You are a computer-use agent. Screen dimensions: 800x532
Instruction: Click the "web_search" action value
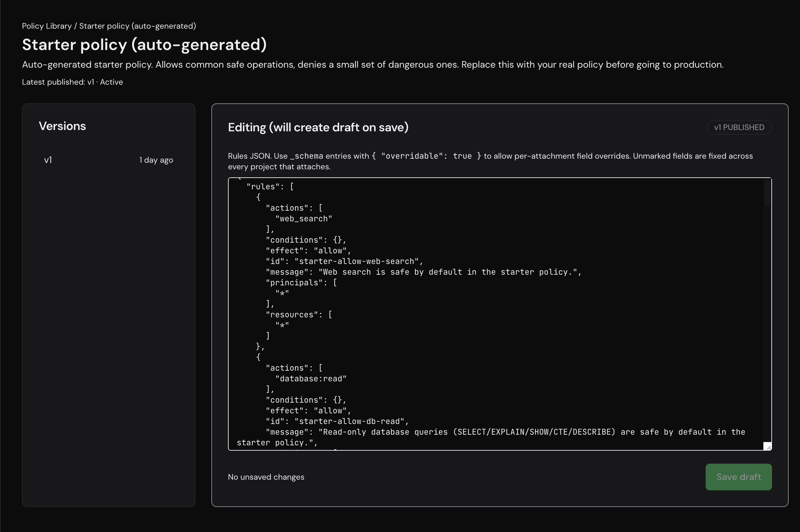(304, 219)
